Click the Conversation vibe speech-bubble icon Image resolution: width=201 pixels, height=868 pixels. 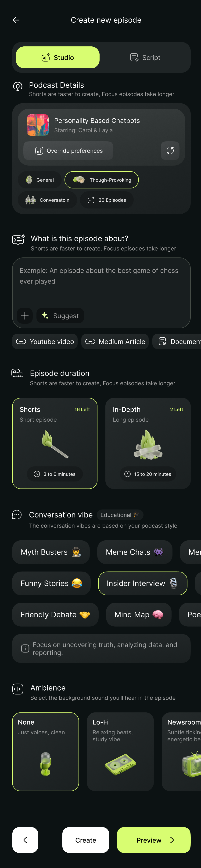(x=17, y=514)
